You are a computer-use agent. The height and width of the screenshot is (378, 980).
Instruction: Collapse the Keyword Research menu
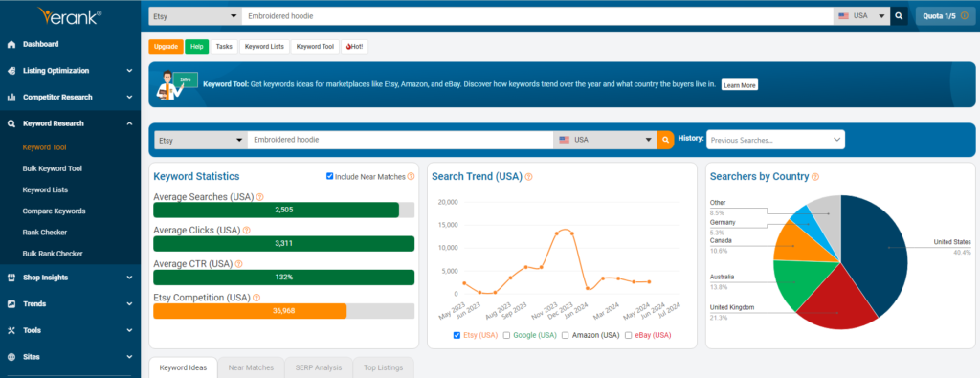tap(129, 123)
